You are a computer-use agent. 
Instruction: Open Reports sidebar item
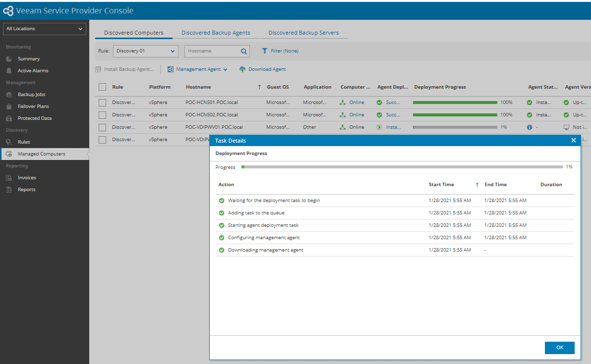click(x=26, y=190)
